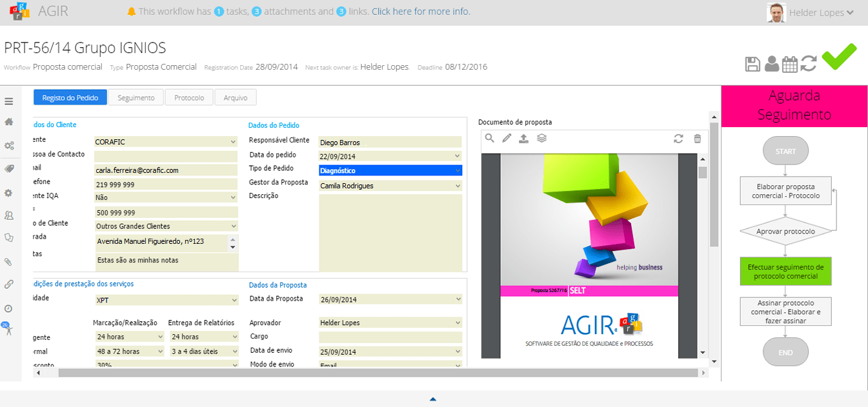Click the pencil edit icon for document
This screenshot has height=407, width=868.
[x=507, y=138]
